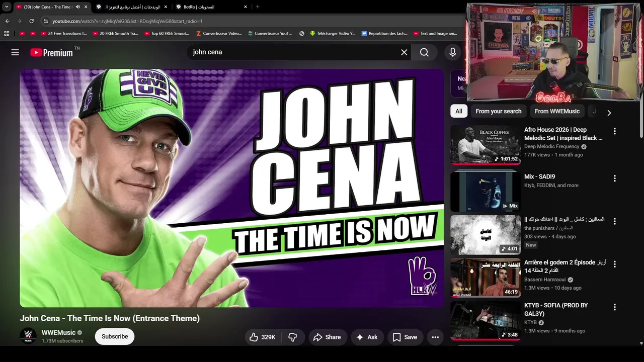Open the apps grid bookmark icon

pyautogui.click(x=7, y=34)
